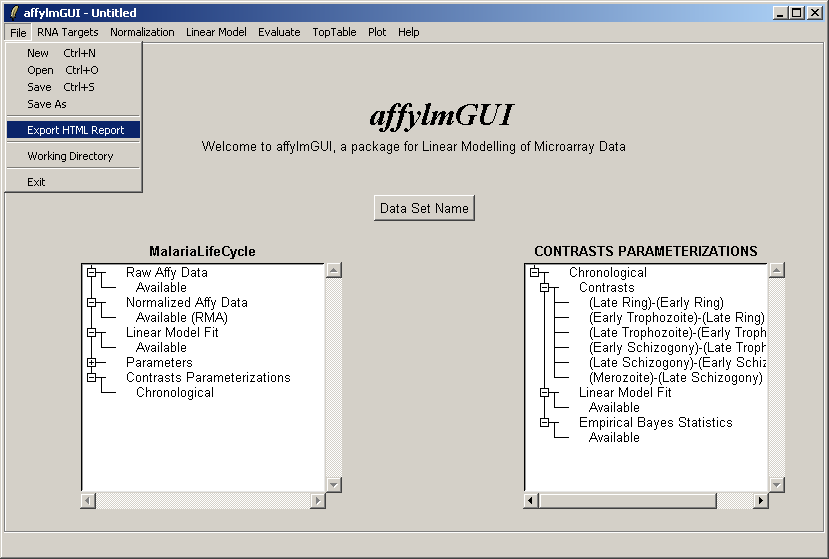Click Exit in the File menu
Screen dimensions: 829x559
pos(36,182)
